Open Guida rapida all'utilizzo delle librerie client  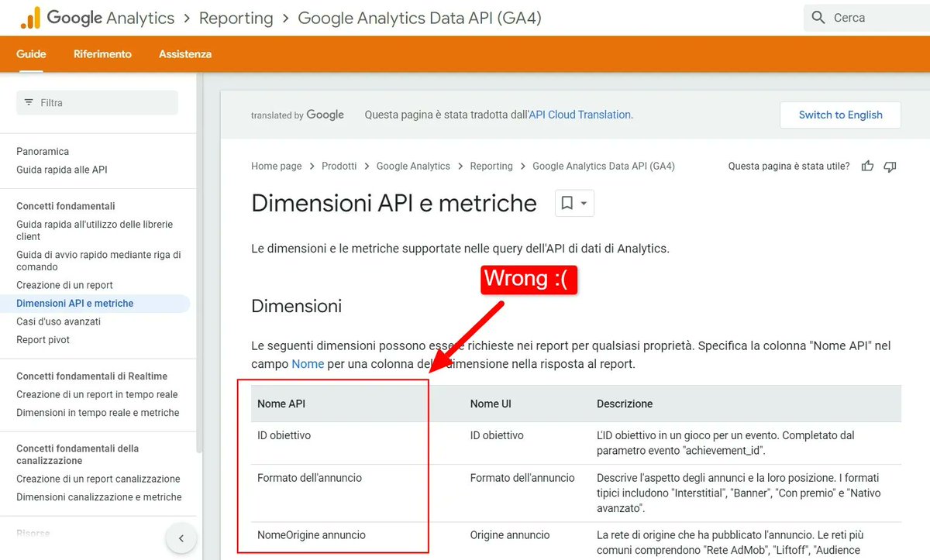(95, 230)
